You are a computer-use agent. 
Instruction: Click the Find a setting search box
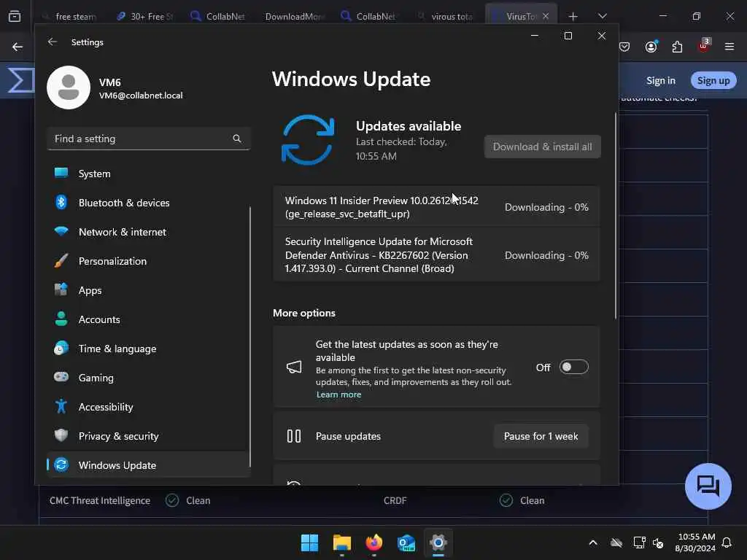149,139
